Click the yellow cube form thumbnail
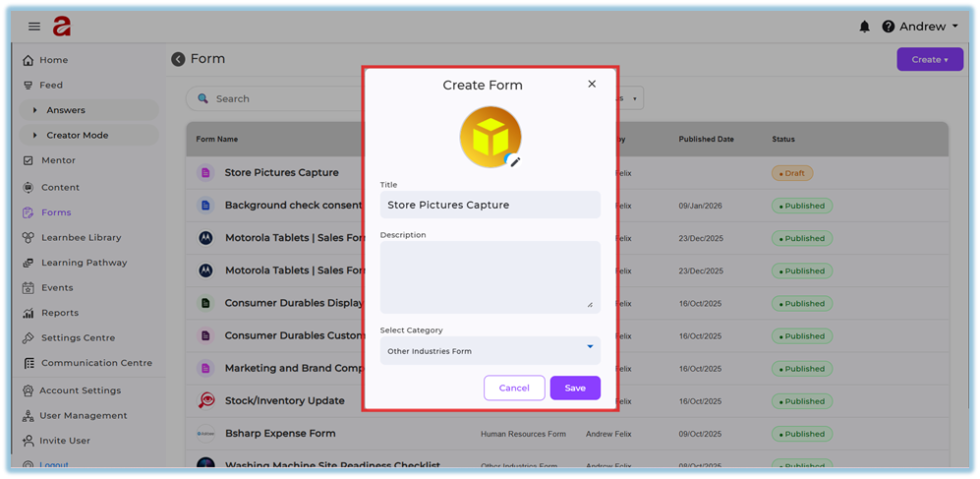 490,137
